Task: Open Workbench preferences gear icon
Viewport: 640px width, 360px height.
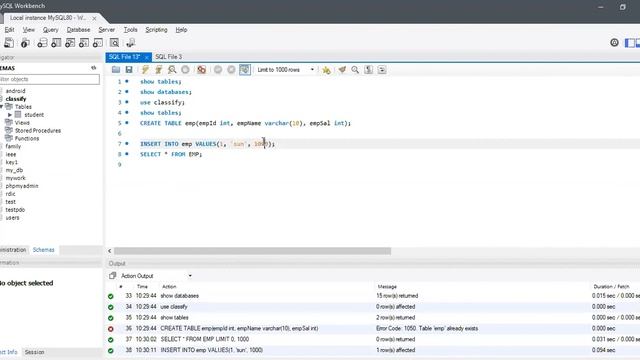Action: point(614,42)
